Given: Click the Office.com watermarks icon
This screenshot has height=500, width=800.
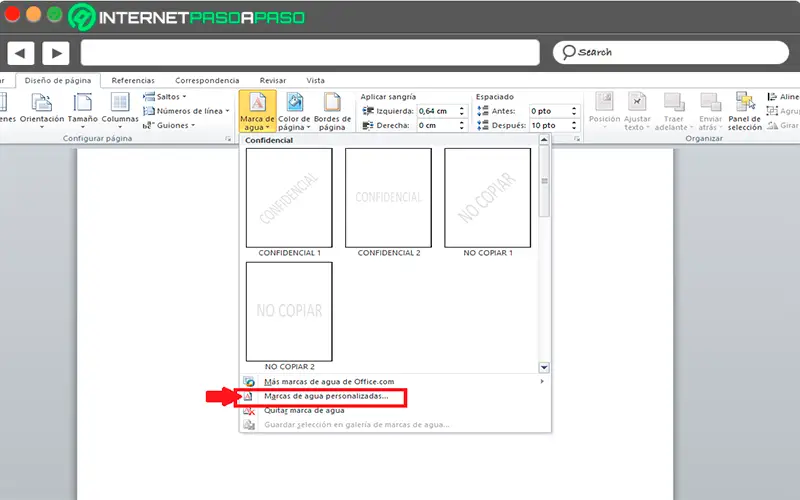Looking at the screenshot, I should (249, 382).
